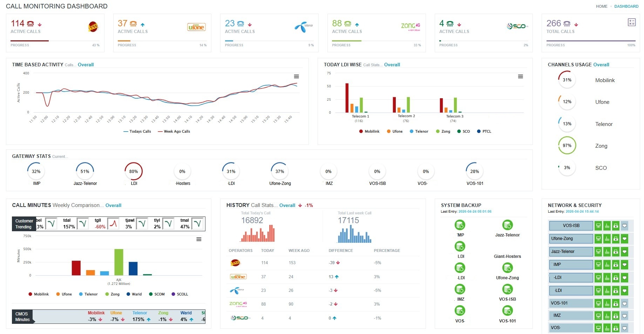Image resolution: width=644 pixels, height=334 pixels.
Task: Click the Jazz-Telenor button in Network & Security
Action: click(571, 252)
